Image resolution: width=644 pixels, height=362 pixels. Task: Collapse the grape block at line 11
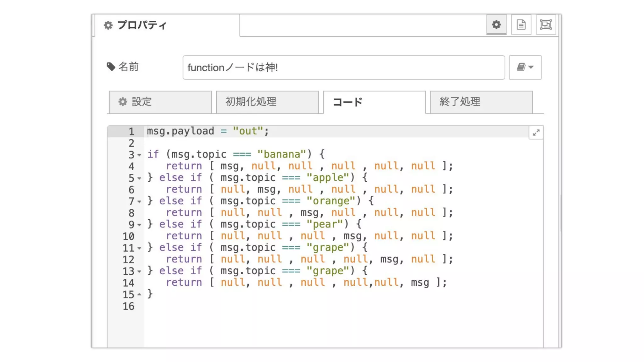click(x=139, y=248)
